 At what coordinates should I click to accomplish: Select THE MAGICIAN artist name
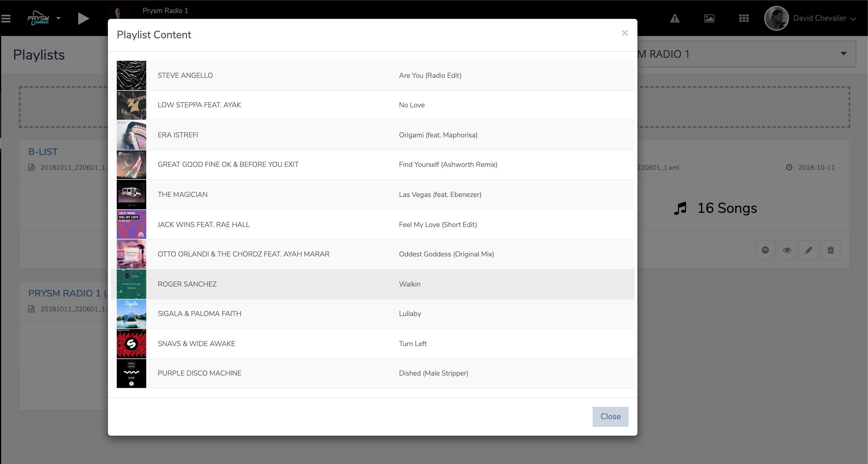point(182,195)
